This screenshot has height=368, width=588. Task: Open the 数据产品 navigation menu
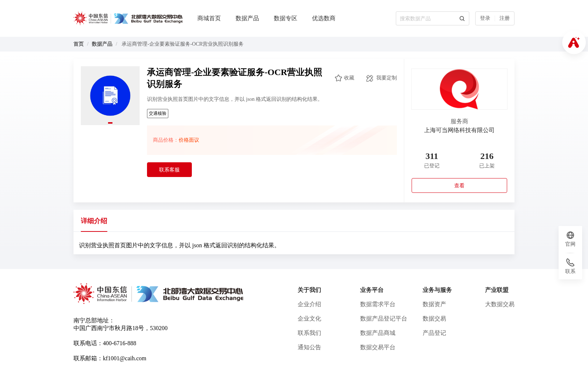[247, 18]
